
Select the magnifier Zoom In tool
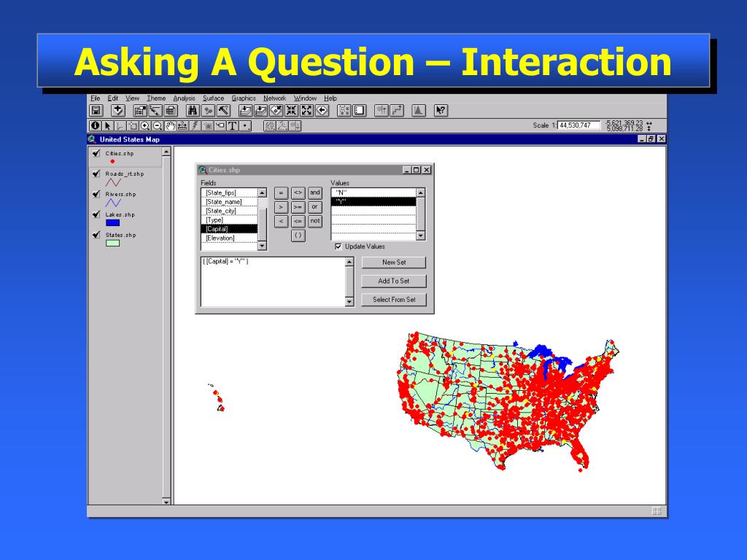point(145,125)
